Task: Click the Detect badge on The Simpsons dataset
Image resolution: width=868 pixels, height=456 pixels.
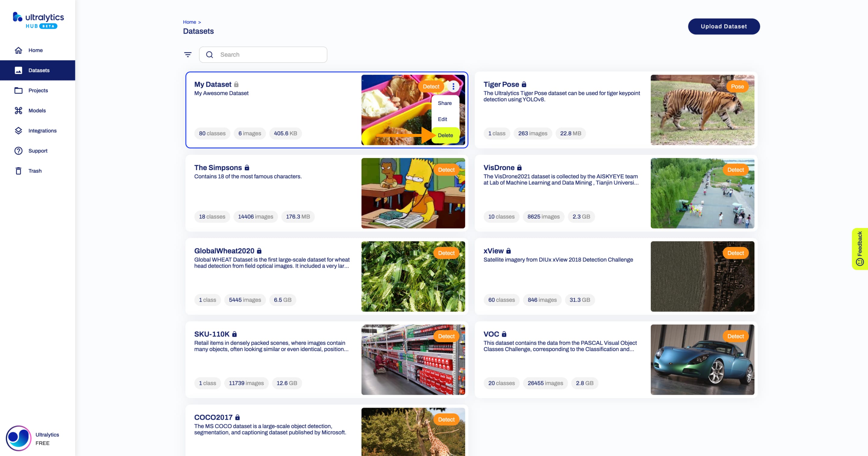Action: click(447, 169)
